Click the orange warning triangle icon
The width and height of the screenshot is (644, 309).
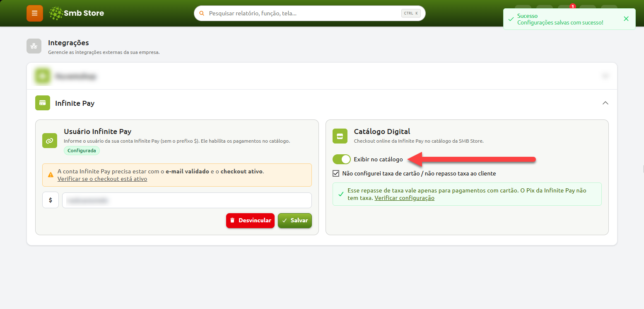tap(51, 175)
